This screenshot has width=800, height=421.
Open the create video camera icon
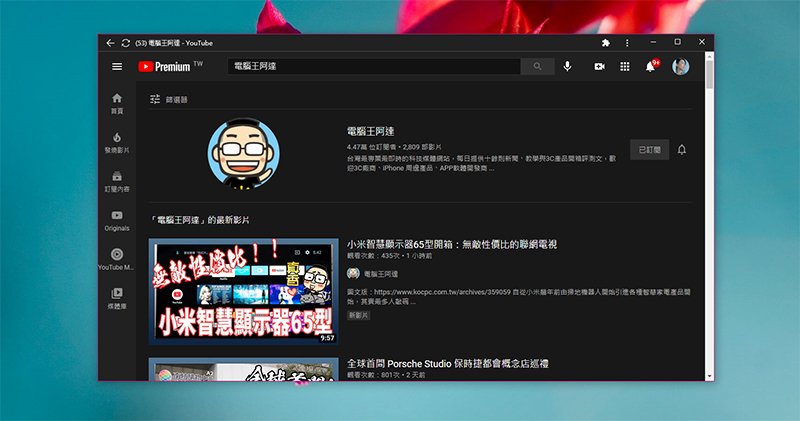pos(599,66)
